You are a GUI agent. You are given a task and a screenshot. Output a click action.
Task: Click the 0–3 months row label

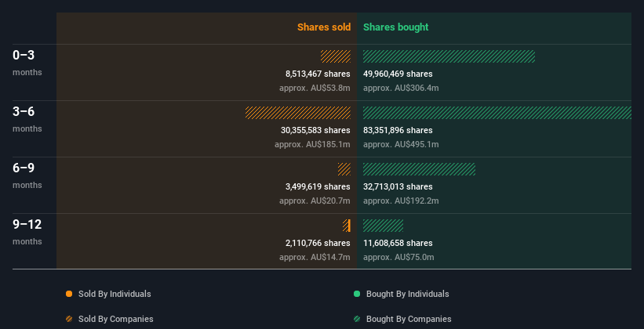[x=27, y=63]
